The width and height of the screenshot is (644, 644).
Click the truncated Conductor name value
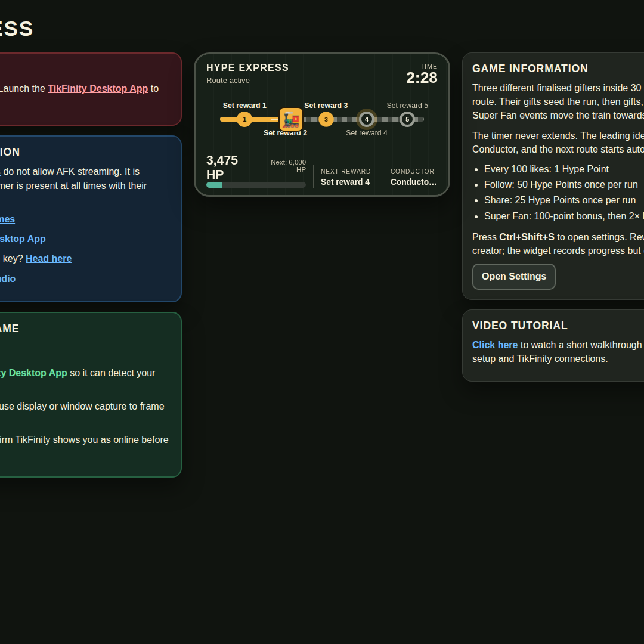coord(414,182)
